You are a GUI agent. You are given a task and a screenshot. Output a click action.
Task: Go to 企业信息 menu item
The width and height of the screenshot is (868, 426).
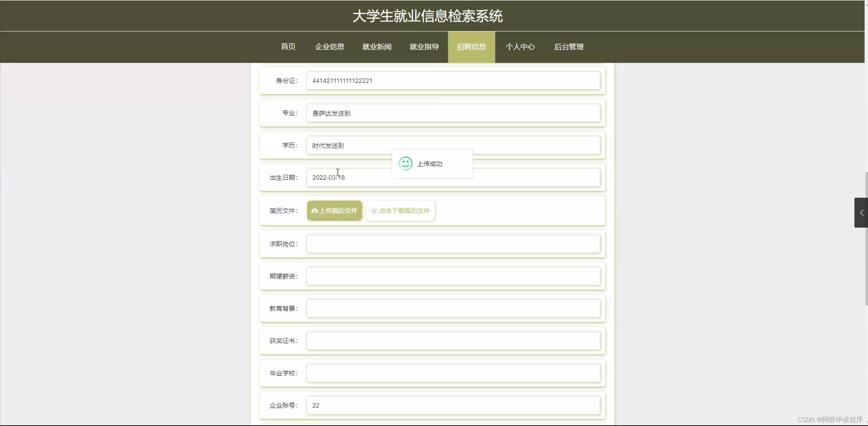point(329,47)
